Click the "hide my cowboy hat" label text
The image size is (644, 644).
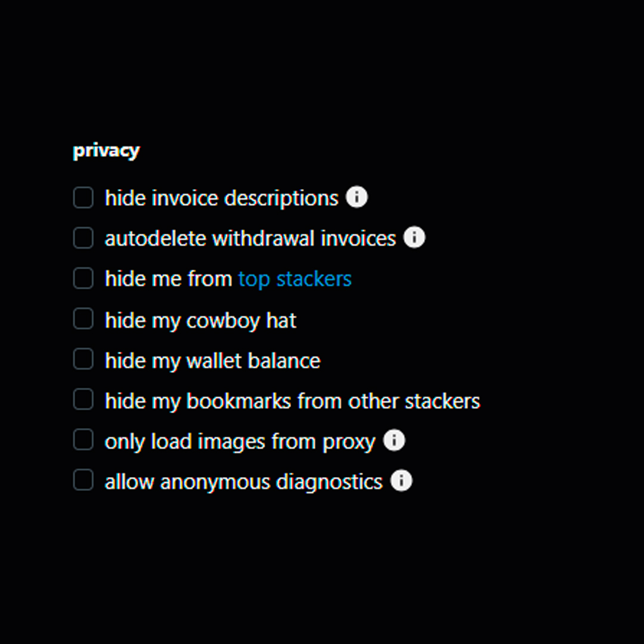point(200,320)
